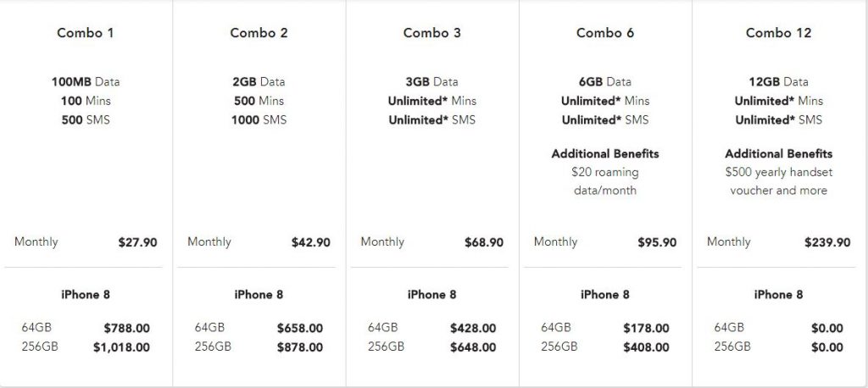Image resolution: width=868 pixels, height=388 pixels.
Task: Select the $95.90 monthly price
Action: tap(657, 242)
